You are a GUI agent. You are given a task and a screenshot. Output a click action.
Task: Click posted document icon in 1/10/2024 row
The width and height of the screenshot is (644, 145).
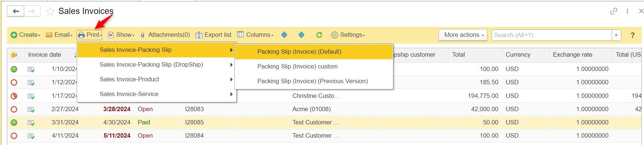(x=31, y=70)
